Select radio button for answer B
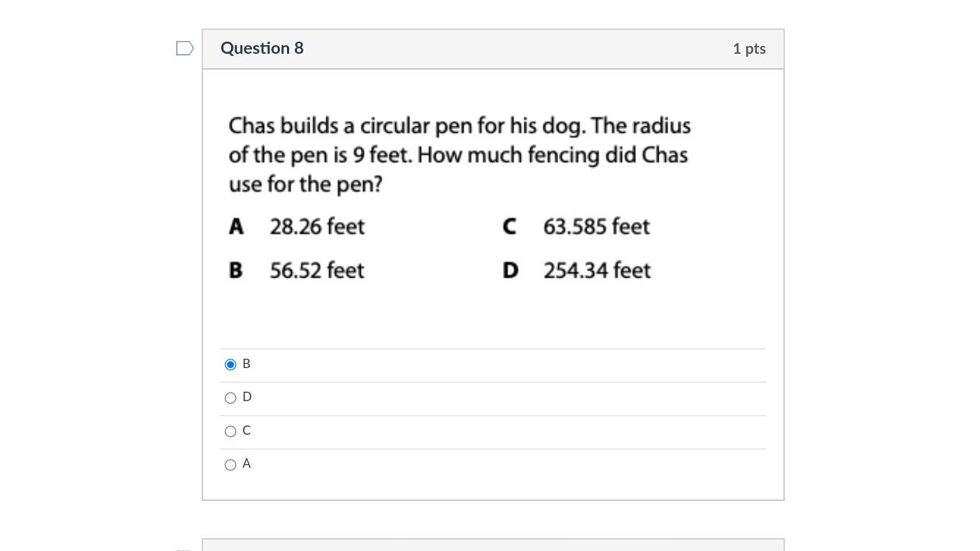980x551 pixels. 230,364
